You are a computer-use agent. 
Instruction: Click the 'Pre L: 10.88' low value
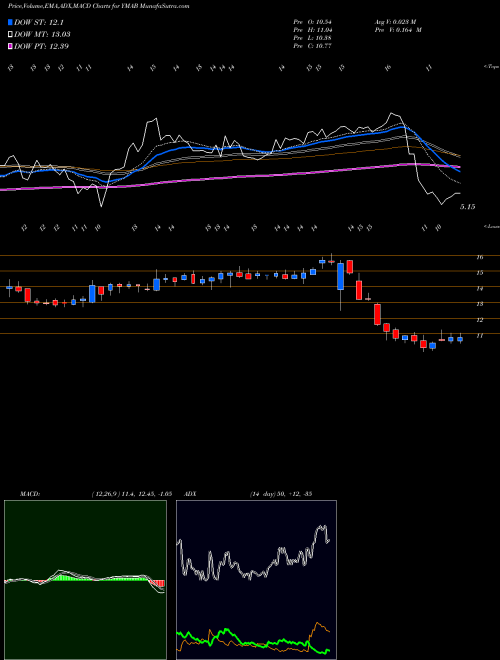click(x=312, y=38)
